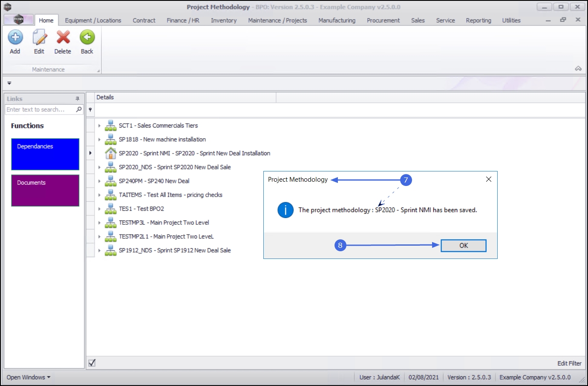The width and height of the screenshot is (588, 386).
Task: Expand the TAITEMS - Test All Items node
Action: click(99, 195)
